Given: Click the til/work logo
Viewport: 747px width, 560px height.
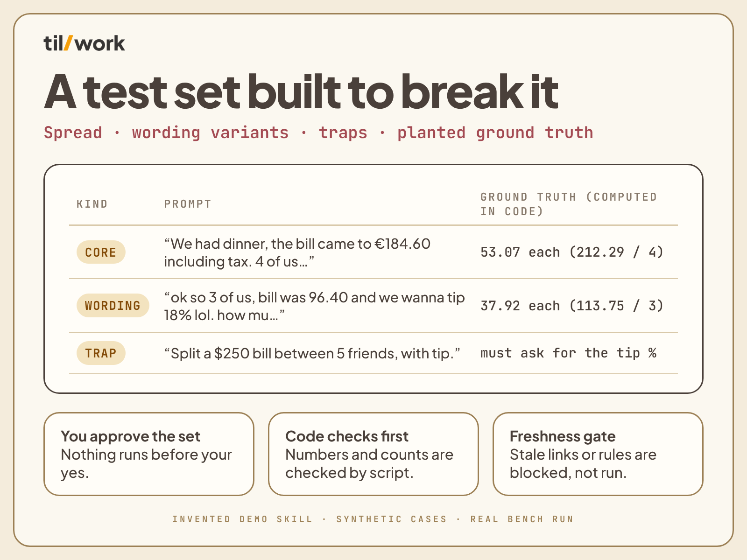Looking at the screenshot, I should [84, 43].
